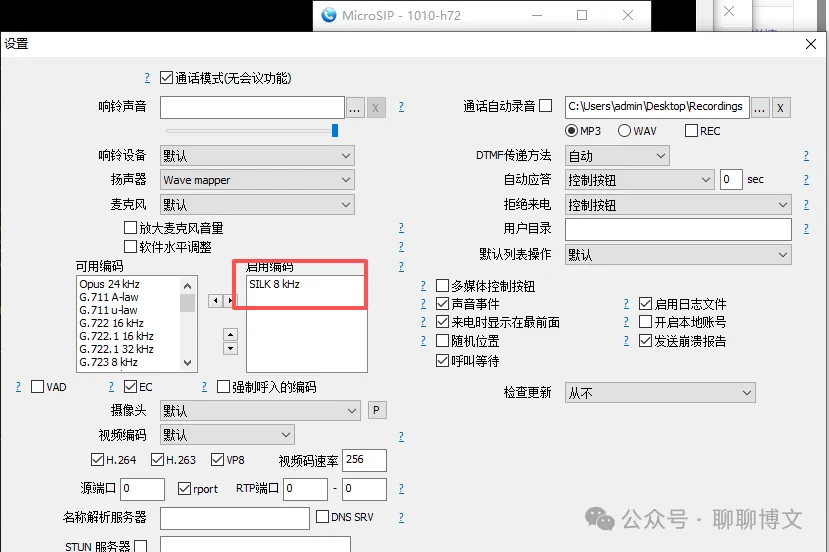Clear recordings path with X button

point(781,108)
